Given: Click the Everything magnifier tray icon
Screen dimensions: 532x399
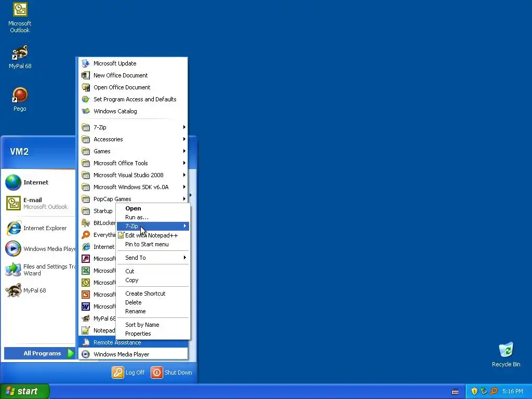Looking at the screenshot, I should tap(494, 391).
